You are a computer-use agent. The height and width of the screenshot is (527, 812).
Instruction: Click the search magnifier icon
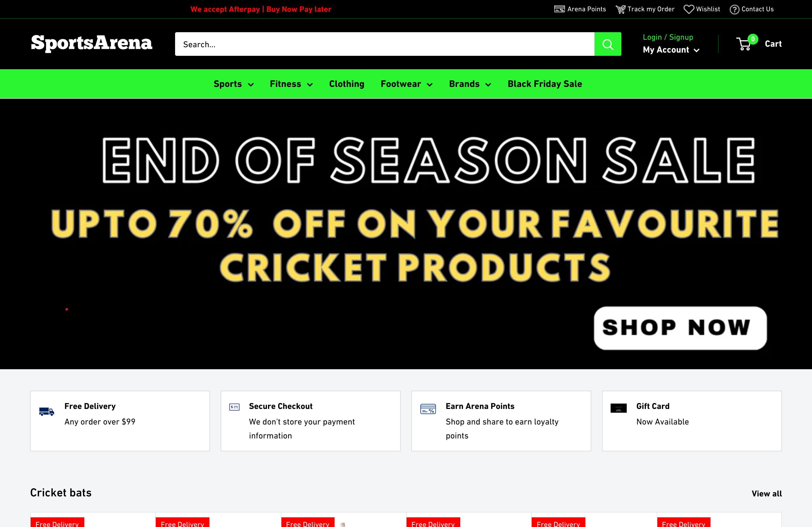(x=608, y=44)
